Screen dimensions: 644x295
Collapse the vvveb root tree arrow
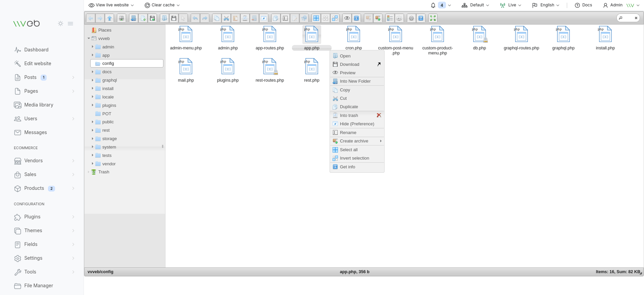[x=89, y=38]
